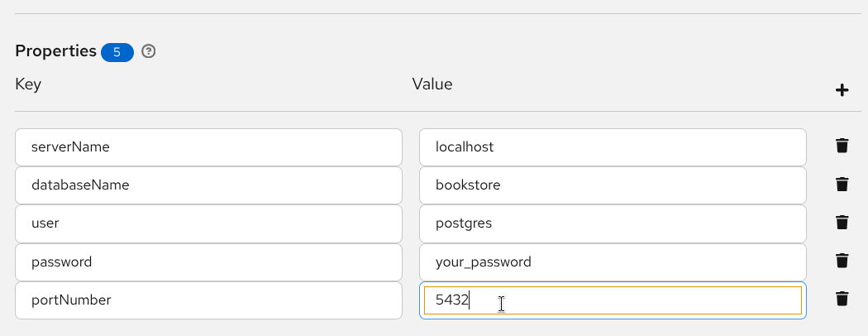868x336 pixels.
Task: Focus the postgres value input
Action: pos(612,223)
